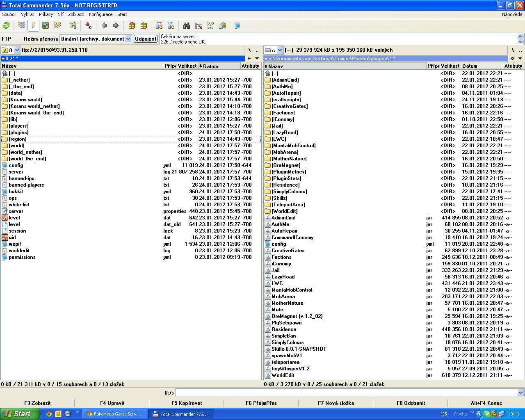Expand the left panel directory history arrow

point(257,58)
